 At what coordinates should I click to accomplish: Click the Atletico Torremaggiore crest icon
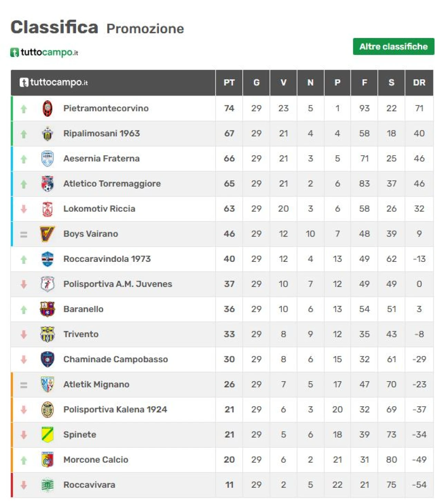click(48, 184)
